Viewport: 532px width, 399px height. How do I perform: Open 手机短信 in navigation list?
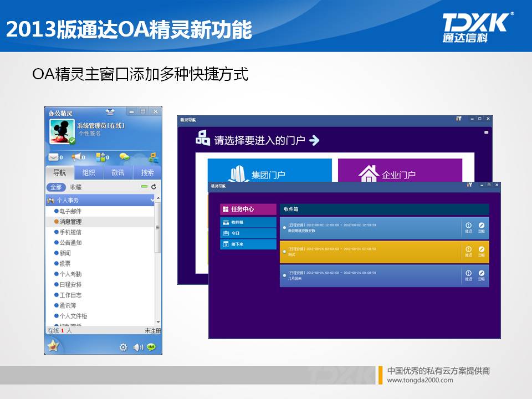point(70,232)
